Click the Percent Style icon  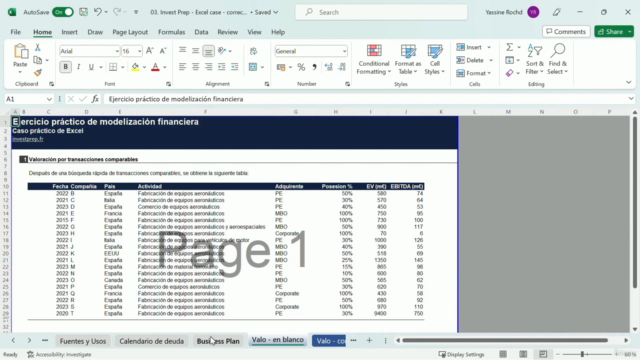[301, 67]
